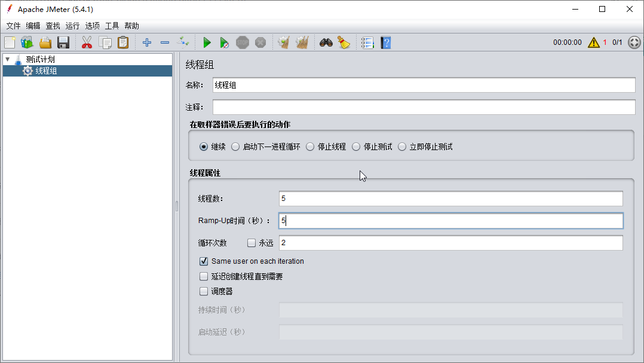Open the 帮助 menu
Screen dimensions: 644x363
click(131, 26)
